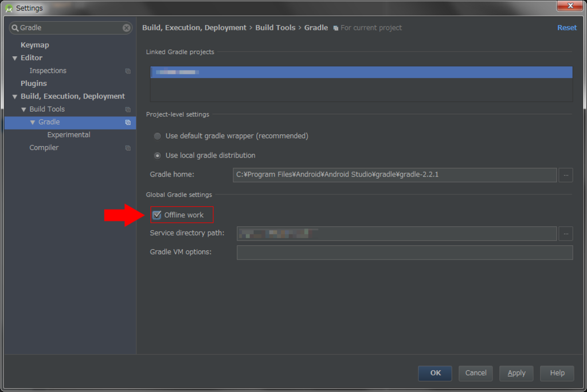587x392 pixels.
Task: Click the settings badge icon beside Inspections
Action: click(127, 70)
